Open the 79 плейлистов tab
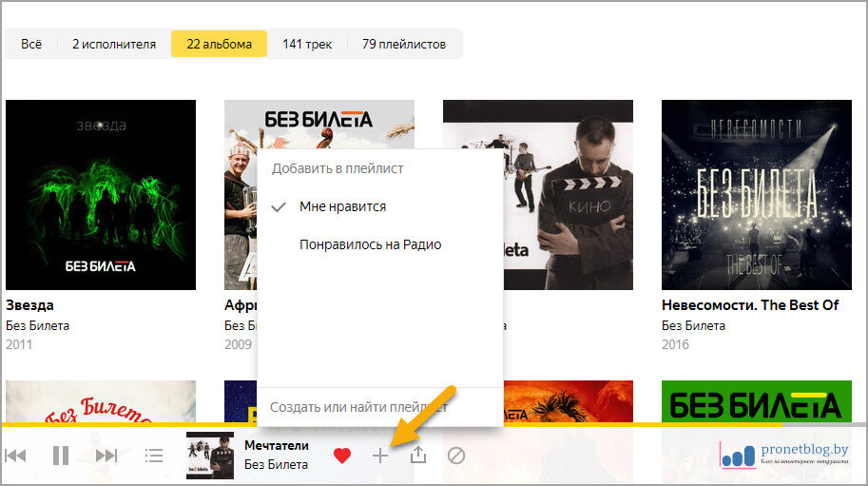This screenshot has width=868, height=486. click(x=404, y=44)
